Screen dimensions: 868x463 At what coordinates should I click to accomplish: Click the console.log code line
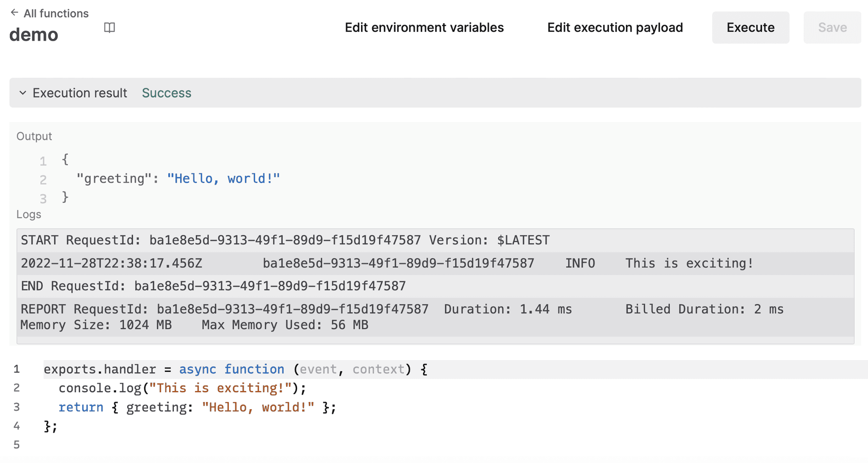tap(182, 388)
